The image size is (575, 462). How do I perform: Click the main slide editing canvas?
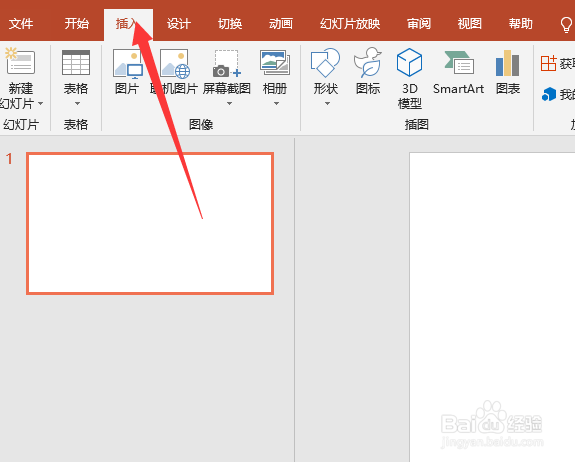coord(492,307)
